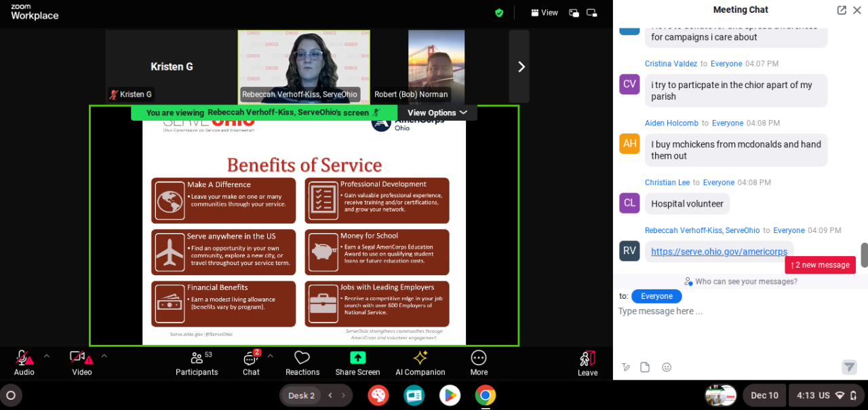Switch to previous desk arrow
This screenshot has height=410, width=868.
330,395
